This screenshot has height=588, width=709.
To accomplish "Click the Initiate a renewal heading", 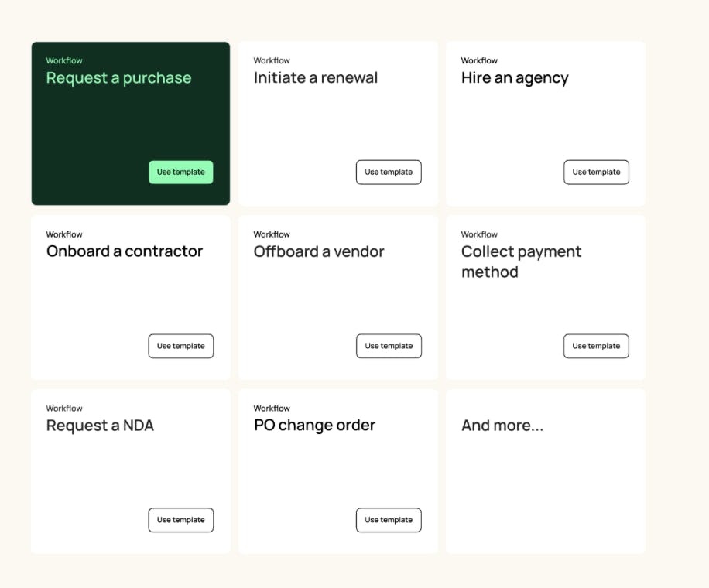I will (316, 78).
